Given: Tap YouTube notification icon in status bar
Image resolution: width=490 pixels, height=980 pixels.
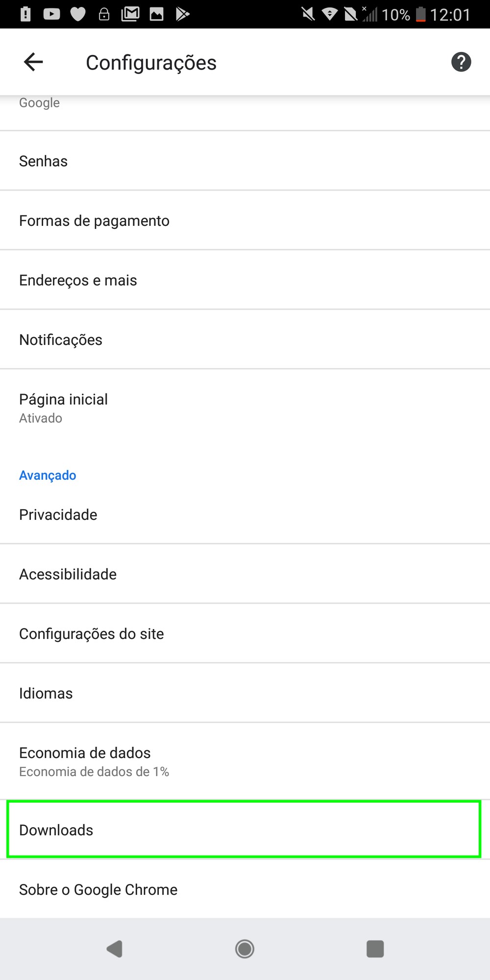Looking at the screenshot, I should coord(51,14).
